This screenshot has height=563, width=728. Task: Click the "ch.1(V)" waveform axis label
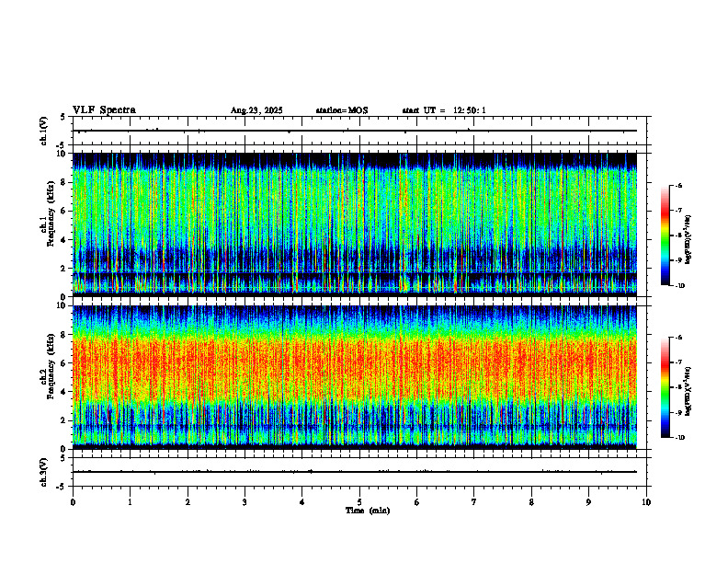pos(44,131)
